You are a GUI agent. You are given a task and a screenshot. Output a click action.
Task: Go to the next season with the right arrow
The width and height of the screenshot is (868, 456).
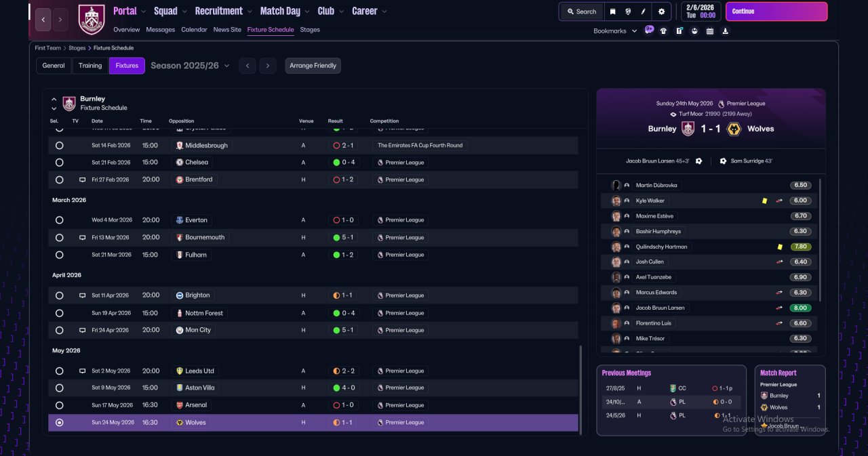pos(268,66)
